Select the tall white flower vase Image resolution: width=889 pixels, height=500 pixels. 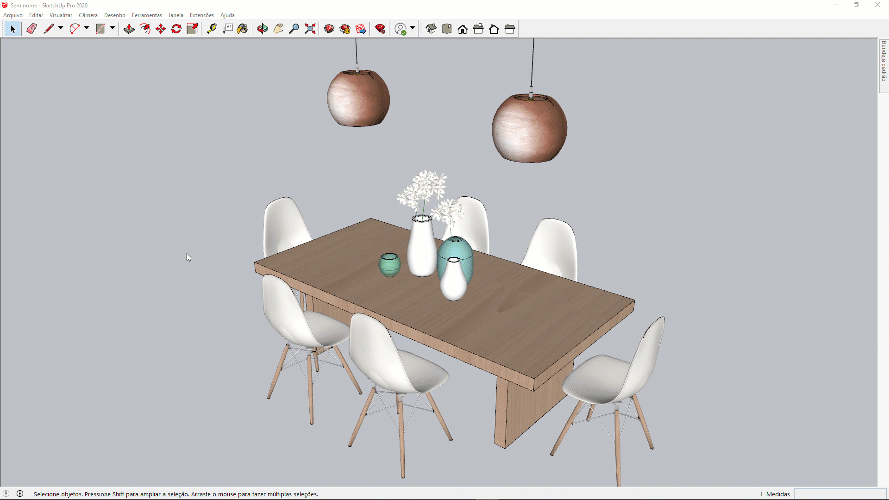(x=422, y=249)
